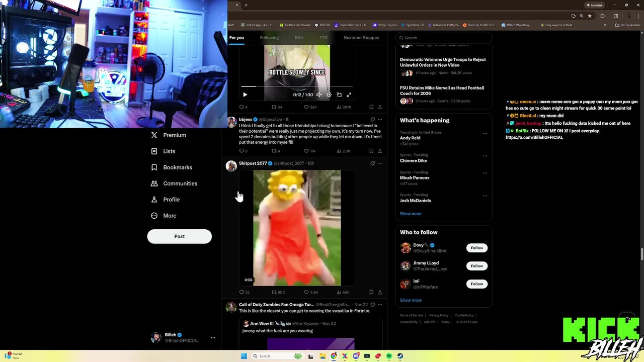Open the Gemini button in Chrome
The height and width of the screenshot is (362, 644).
pos(594,5)
